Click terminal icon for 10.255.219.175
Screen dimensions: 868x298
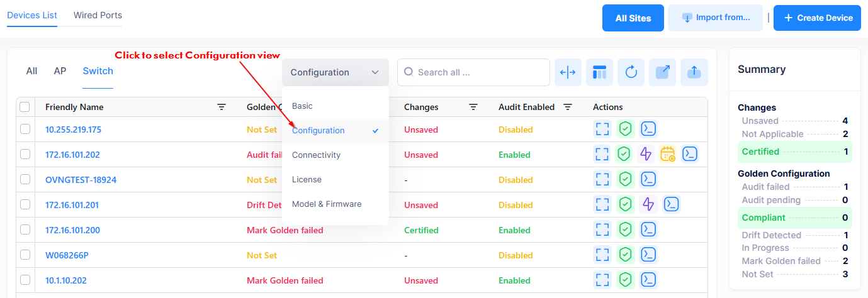tap(648, 130)
